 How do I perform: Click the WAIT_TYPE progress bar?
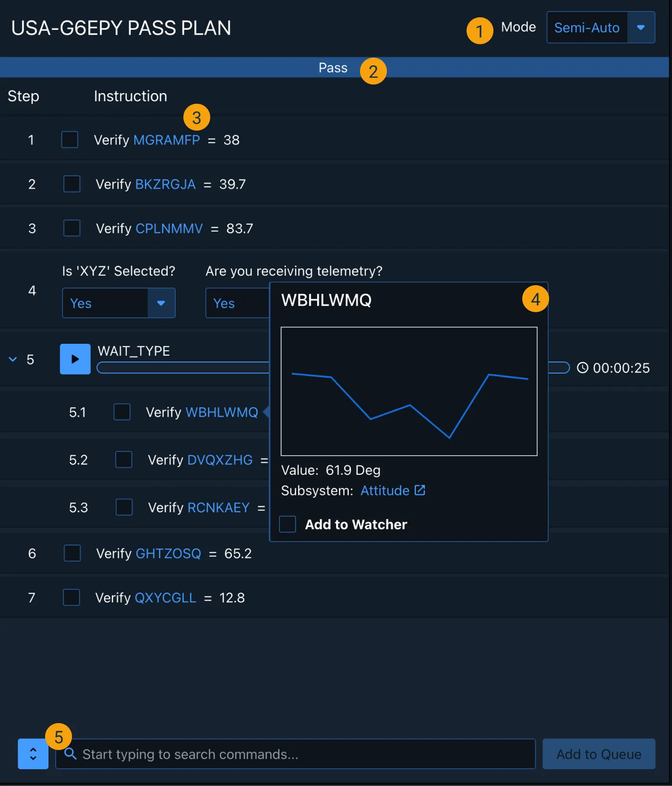[x=182, y=368]
